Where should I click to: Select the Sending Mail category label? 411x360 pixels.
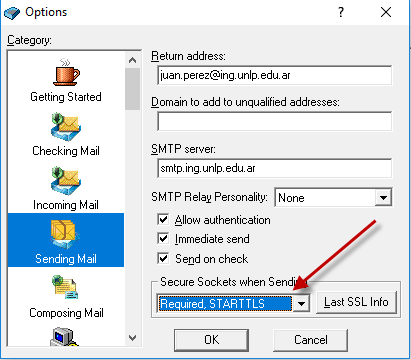pos(66,259)
